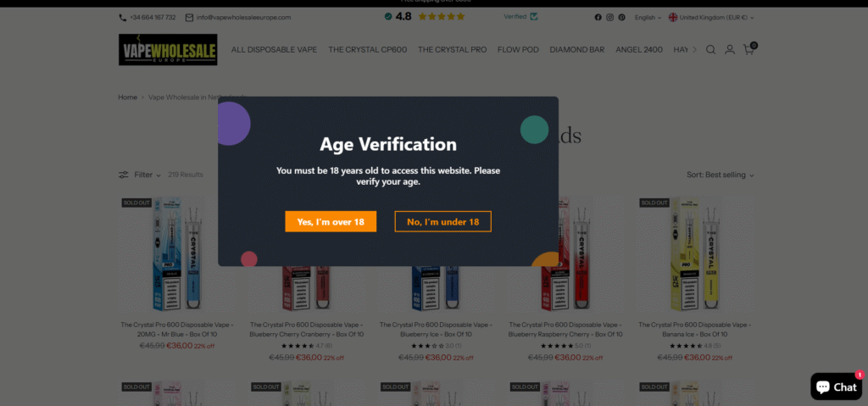This screenshot has width=868, height=406.
Task: Click the 5.0 (1) star rating
Action: click(x=565, y=346)
